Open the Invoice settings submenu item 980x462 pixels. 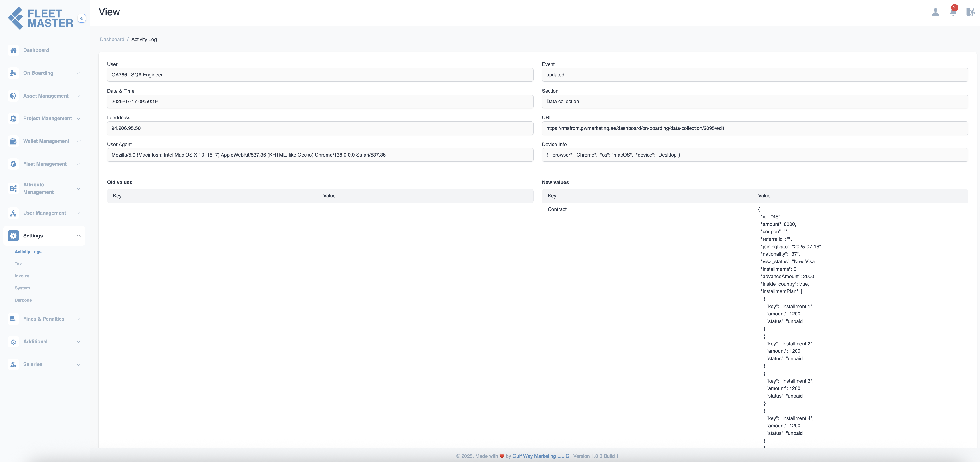pyautogui.click(x=22, y=276)
